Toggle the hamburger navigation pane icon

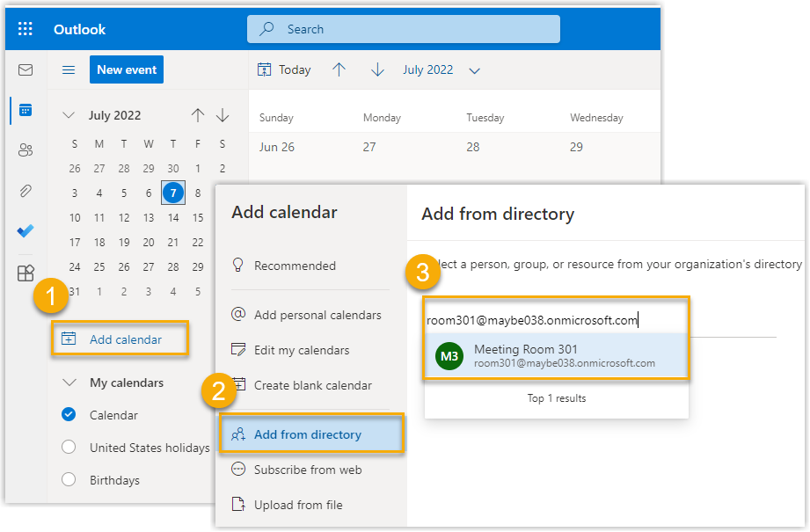(68, 70)
